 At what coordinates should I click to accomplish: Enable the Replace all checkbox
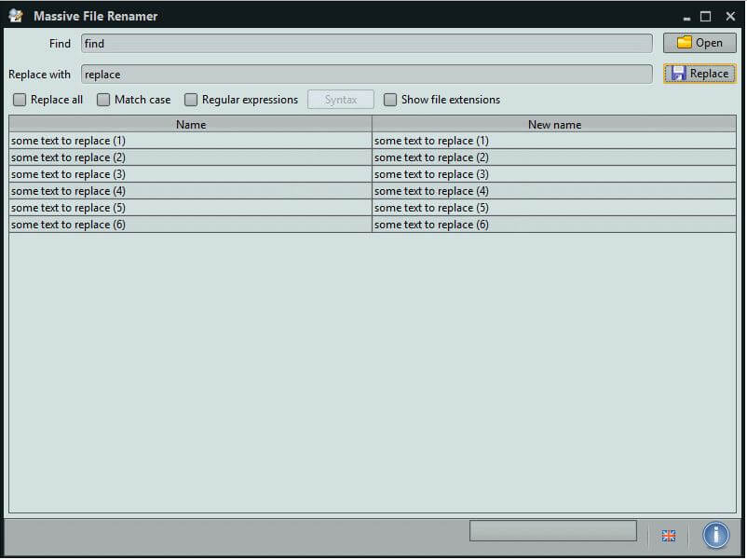coord(20,100)
